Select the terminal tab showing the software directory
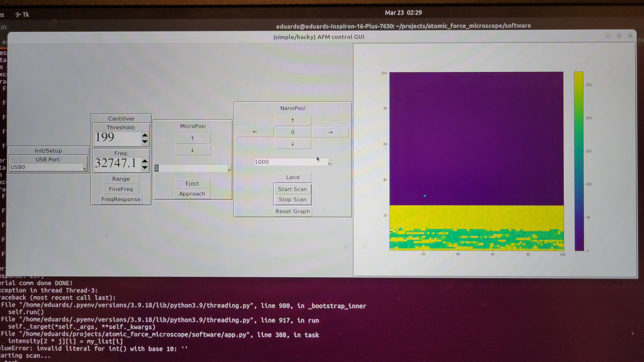This screenshot has width=644, height=362. coord(404,26)
